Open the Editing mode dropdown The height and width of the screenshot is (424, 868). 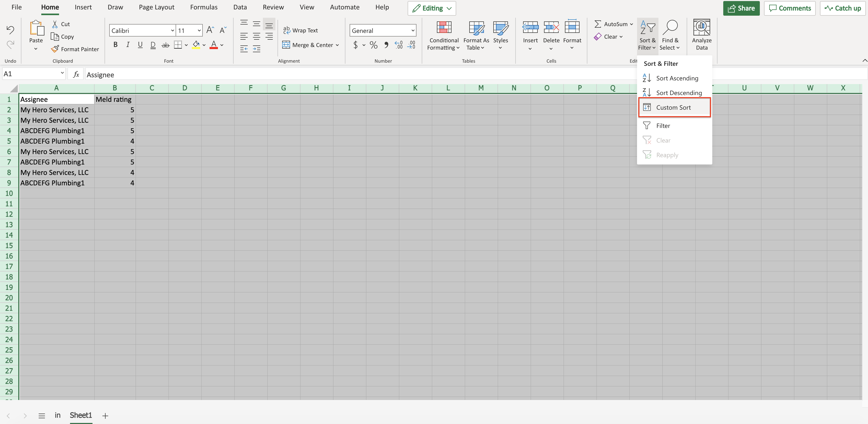[x=432, y=8]
